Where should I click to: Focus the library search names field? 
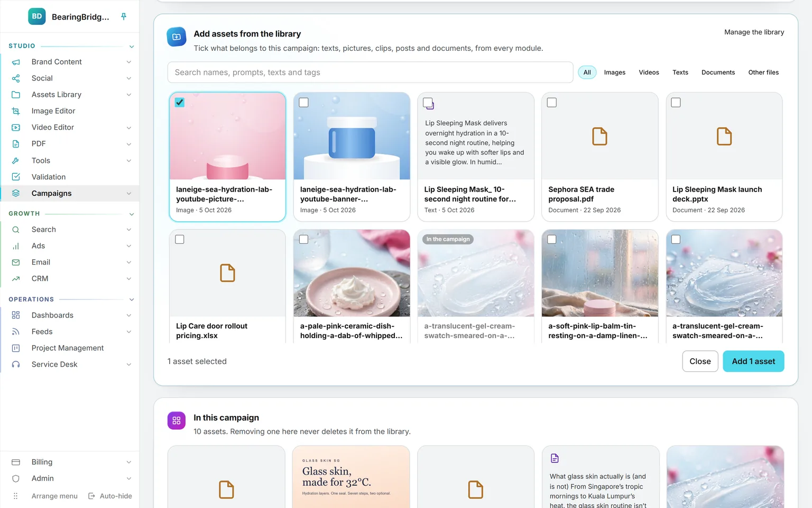coord(370,72)
